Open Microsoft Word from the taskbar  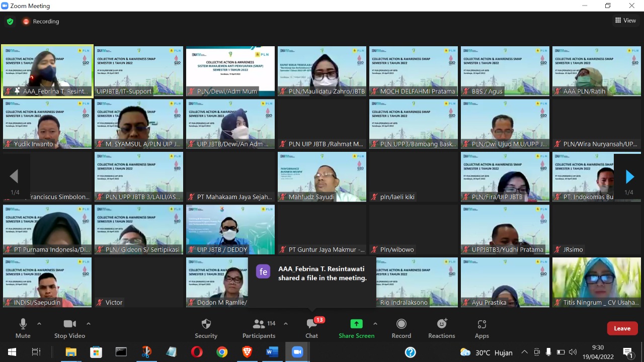click(272, 352)
